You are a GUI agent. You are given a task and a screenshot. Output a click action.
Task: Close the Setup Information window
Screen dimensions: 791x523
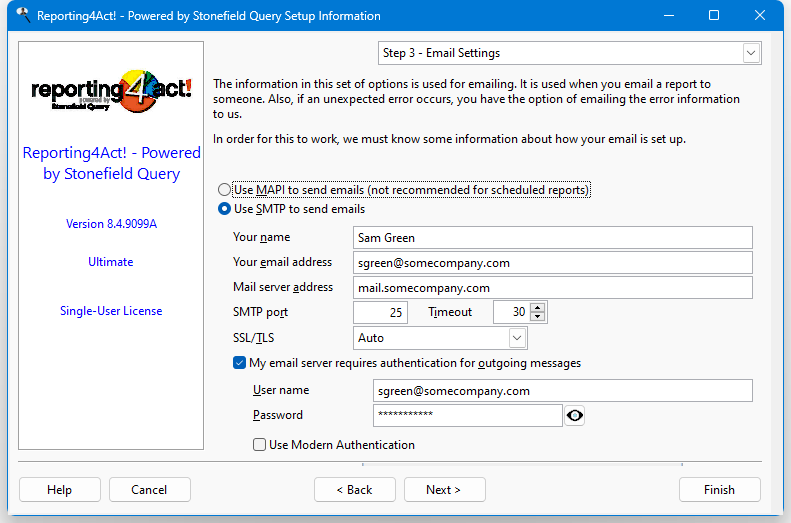(x=760, y=16)
